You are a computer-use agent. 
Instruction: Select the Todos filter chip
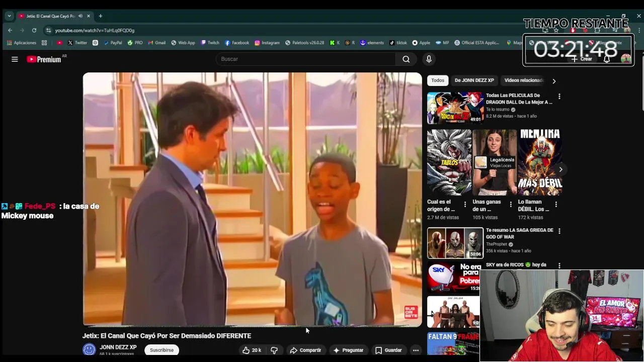(438, 80)
